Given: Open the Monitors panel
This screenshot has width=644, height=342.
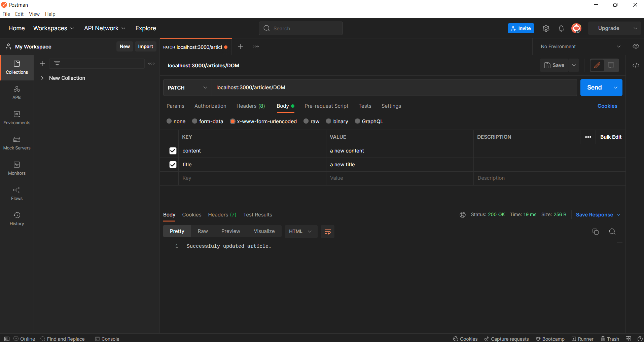Looking at the screenshot, I should [17, 168].
